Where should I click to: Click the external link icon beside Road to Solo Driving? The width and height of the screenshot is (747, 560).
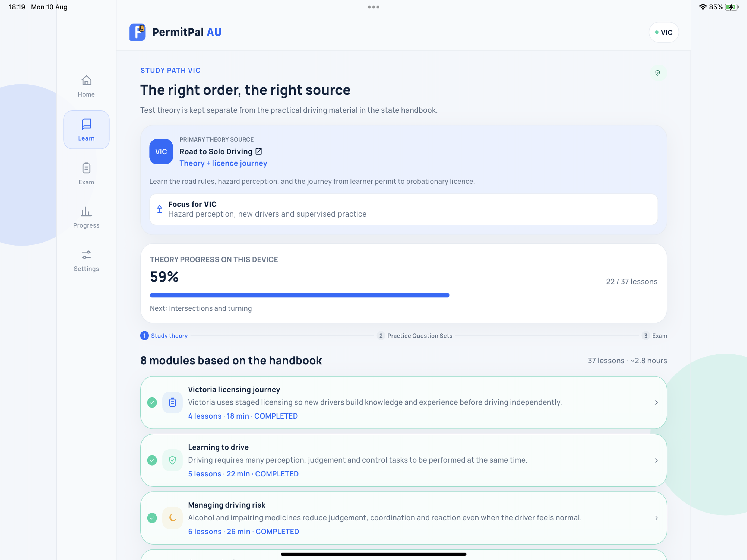click(258, 151)
